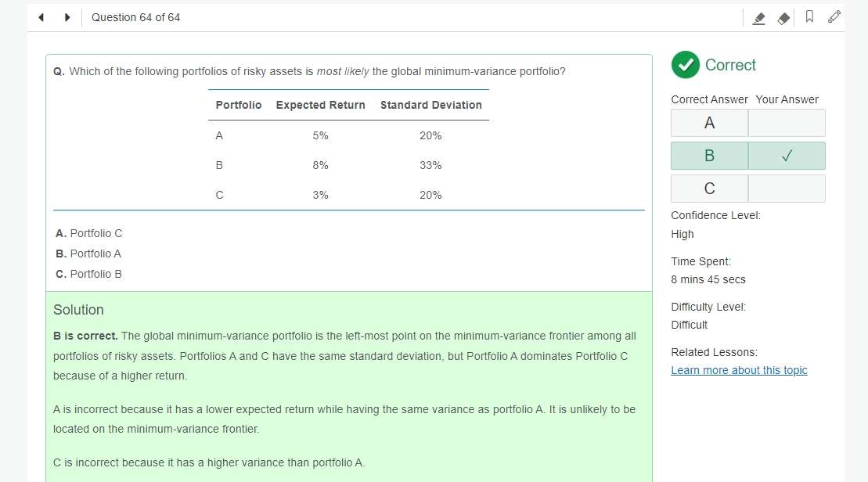
Task: Click the Expected Return column header
Action: (321, 105)
